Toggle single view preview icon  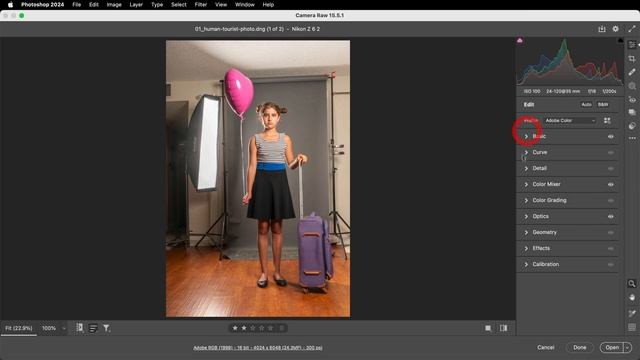(488, 328)
